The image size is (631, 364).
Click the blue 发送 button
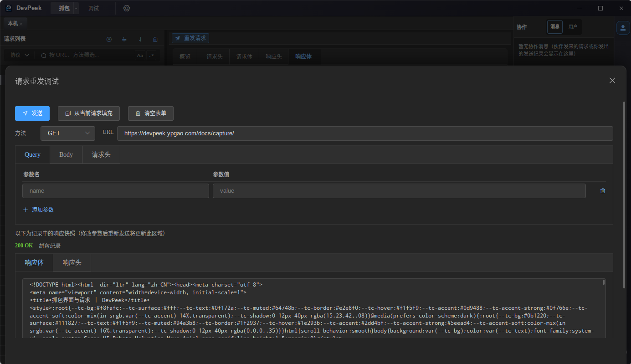click(x=32, y=113)
